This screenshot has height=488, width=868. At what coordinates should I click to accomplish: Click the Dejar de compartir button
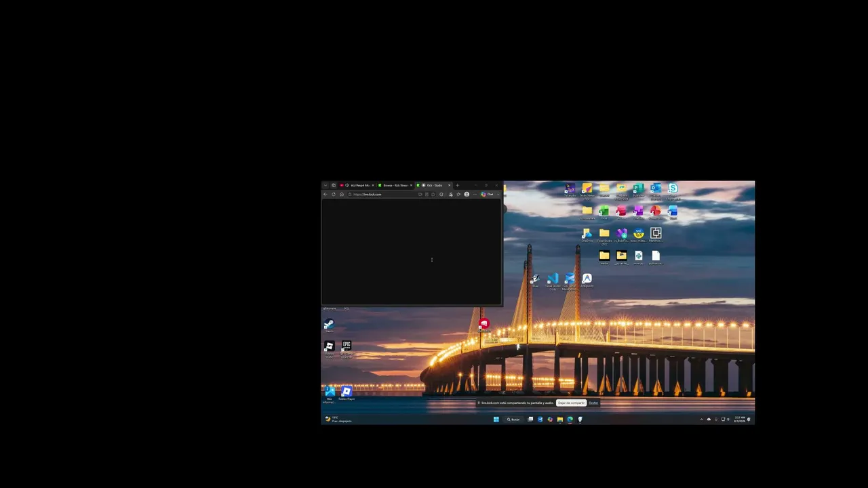coord(571,403)
